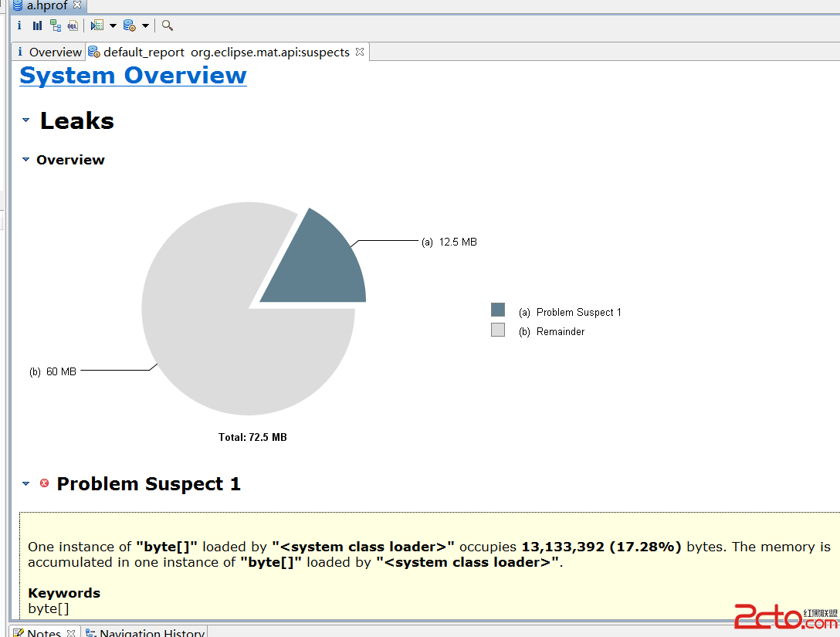Select the default_report suspects tab

pyautogui.click(x=227, y=52)
